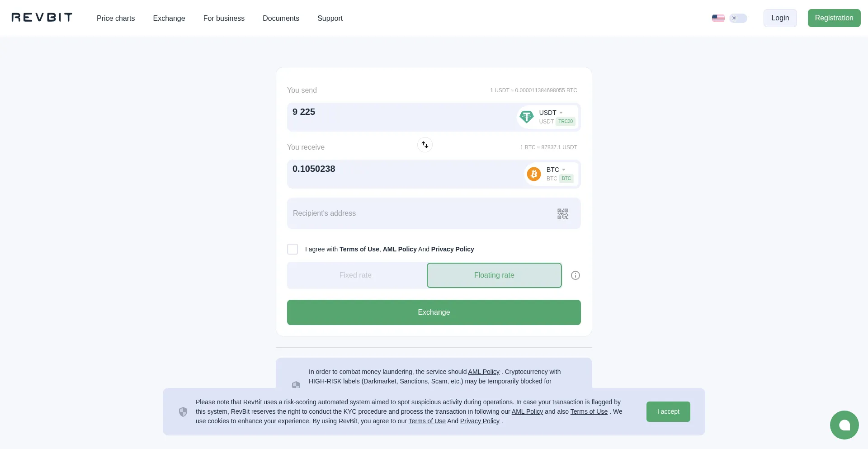Click the US flag language icon
868x449 pixels.
(718, 18)
